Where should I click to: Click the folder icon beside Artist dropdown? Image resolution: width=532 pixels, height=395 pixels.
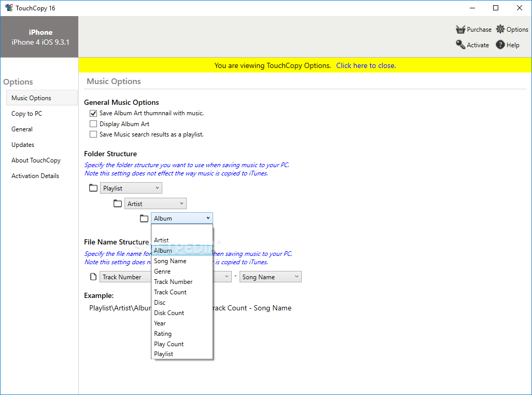coord(117,203)
